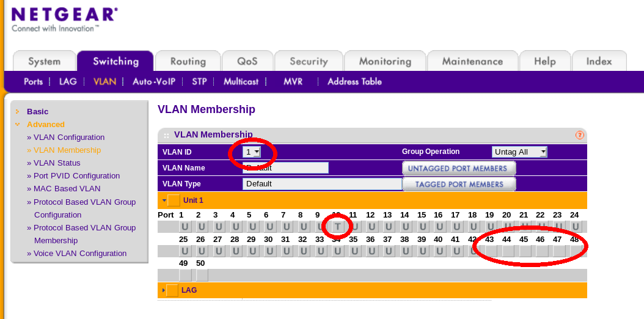Open the MVR submenu

(293, 82)
